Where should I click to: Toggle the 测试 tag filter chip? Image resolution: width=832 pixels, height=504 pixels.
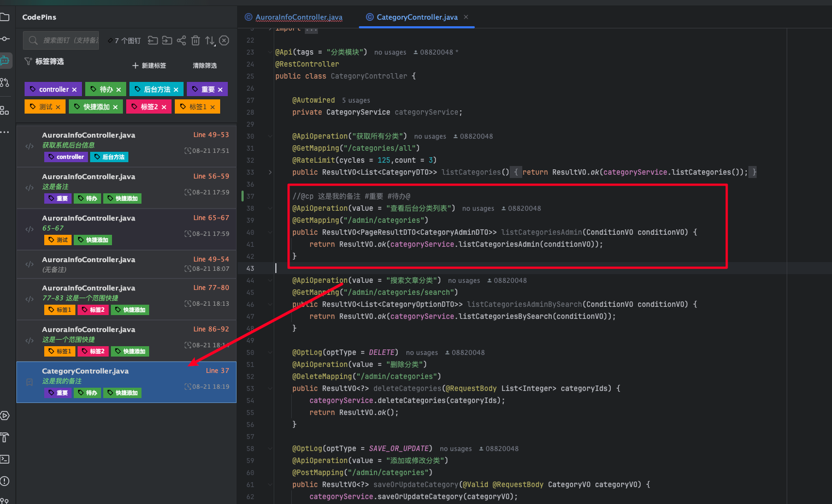(45, 106)
